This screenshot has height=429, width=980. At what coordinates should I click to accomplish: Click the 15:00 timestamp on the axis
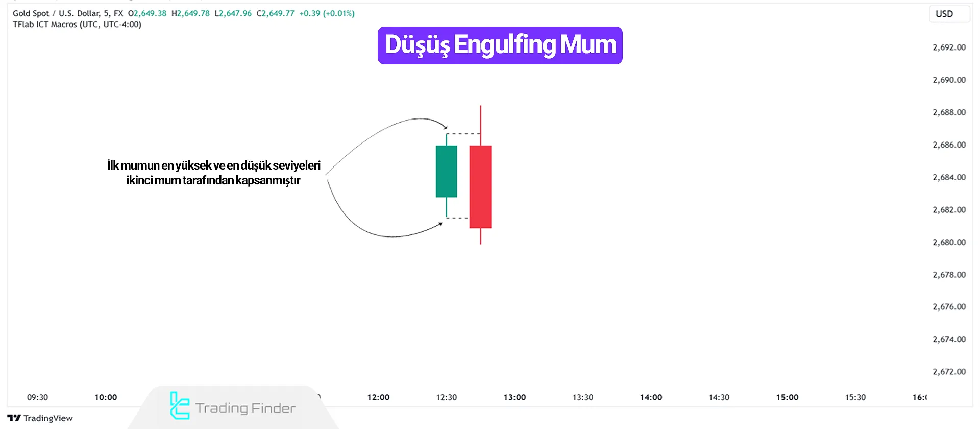click(x=787, y=397)
